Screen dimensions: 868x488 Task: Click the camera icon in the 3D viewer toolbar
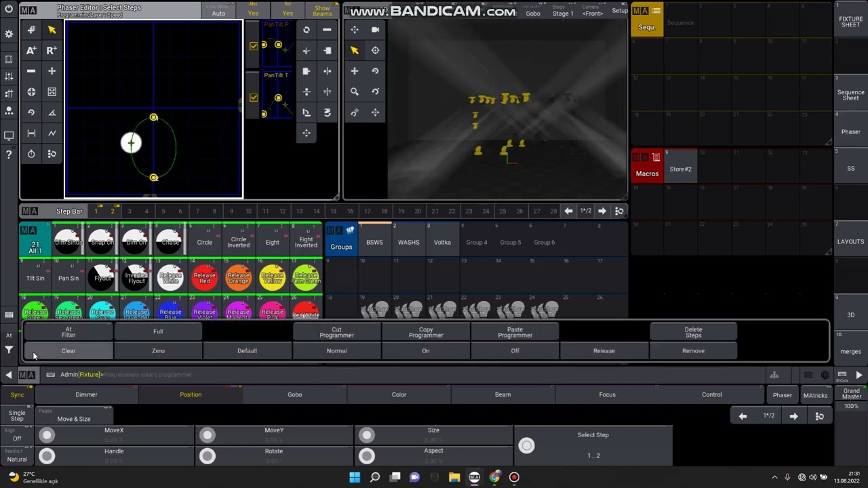(x=375, y=30)
